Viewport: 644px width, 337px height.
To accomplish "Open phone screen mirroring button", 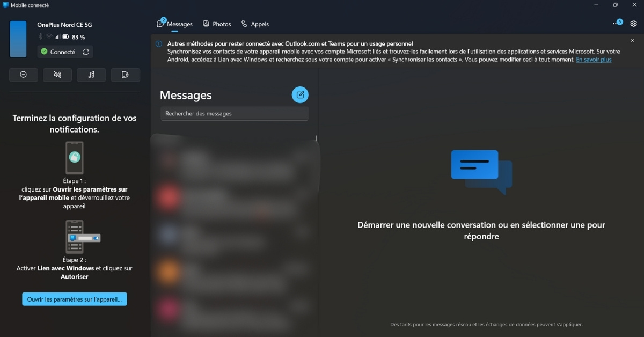I will [x=126, y=75].
